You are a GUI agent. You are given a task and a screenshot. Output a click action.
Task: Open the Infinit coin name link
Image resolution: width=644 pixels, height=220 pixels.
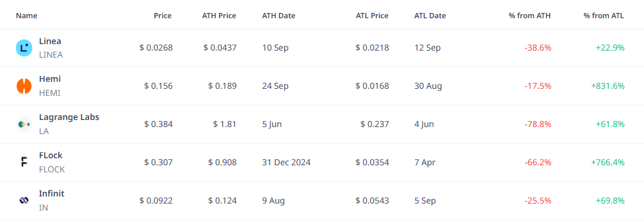(52, 194)
